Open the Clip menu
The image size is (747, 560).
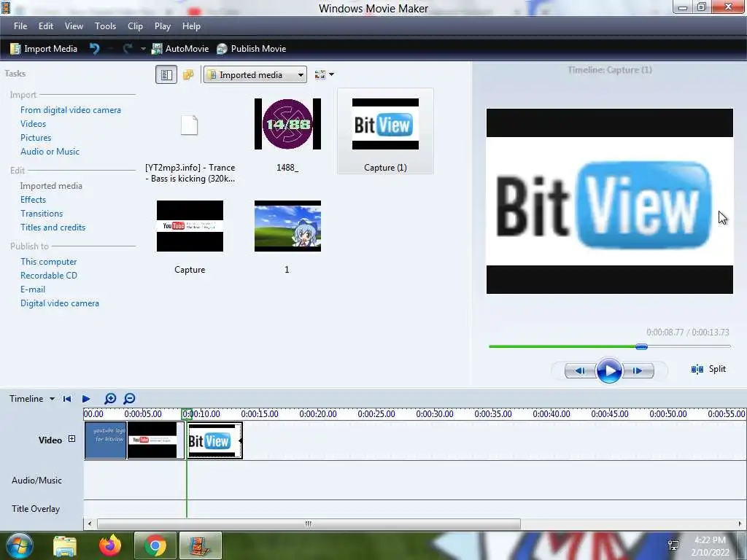pyautogui.click(x=135, y=26)
